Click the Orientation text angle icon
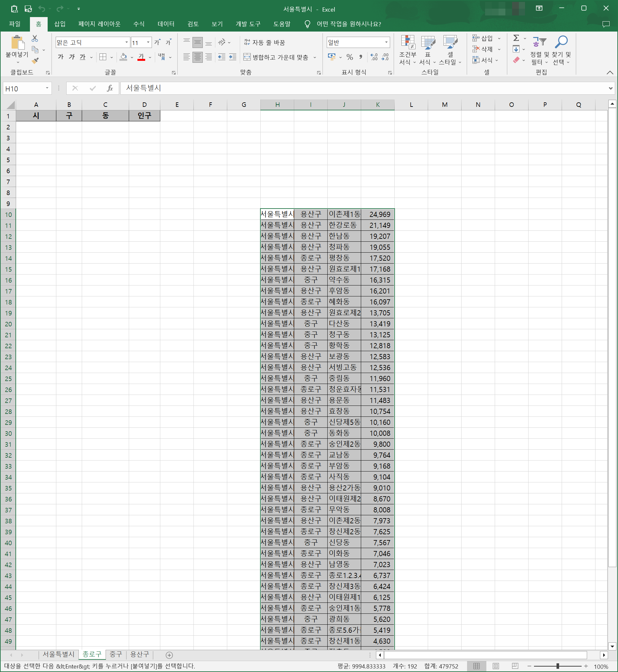Viewport: 618px width, 672px height. tap(222, 42)
